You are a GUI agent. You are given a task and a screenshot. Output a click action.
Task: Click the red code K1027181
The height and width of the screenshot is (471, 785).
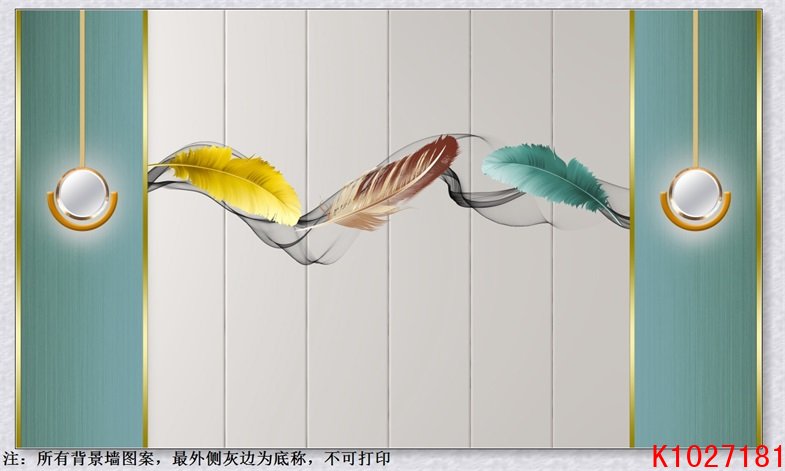pyautogui.click(x=718, y=456)
